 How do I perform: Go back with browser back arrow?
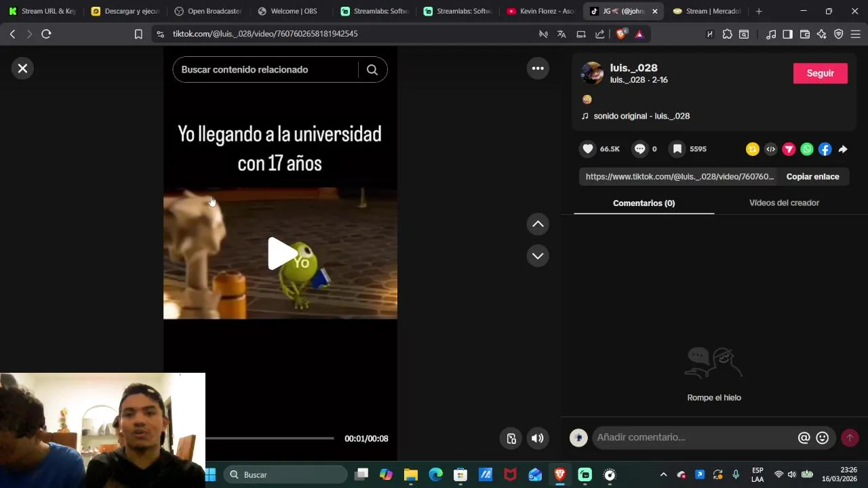(12, 34)
